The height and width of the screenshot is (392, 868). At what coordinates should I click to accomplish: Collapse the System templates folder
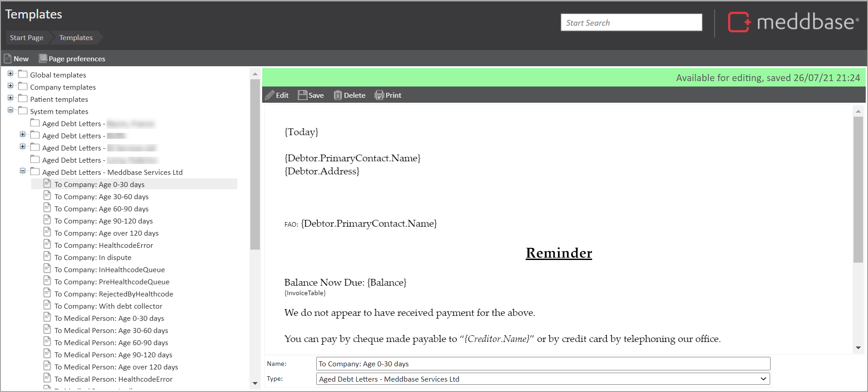pyautogui.click(x=10, y=110)
